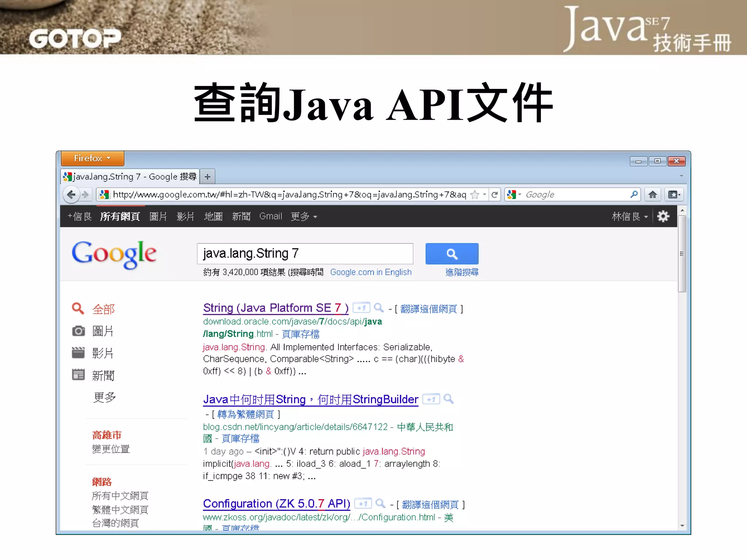The width and height of the screenshot is (747, 560).
Task: Click +1 button beside String SE 7 result
Action: [x=361, y=308]
